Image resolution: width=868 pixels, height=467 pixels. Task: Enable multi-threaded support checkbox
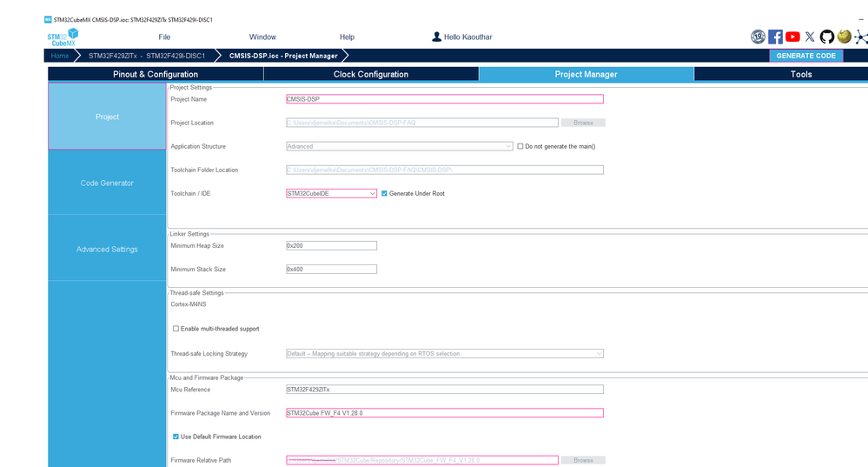176,329
